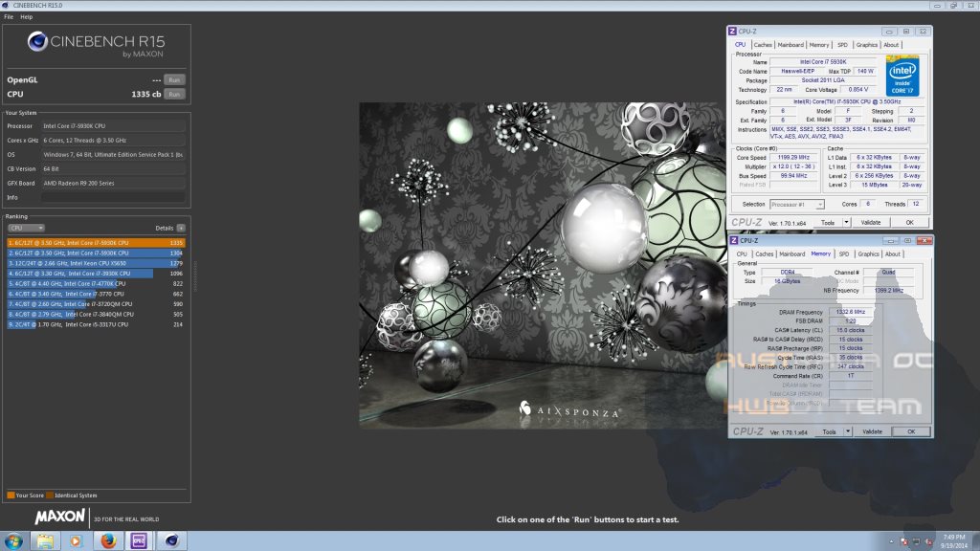The width and height of the screenshot is (980, 551).
Task: Select CPU tab in lower CPU-Z window
Action: pyautogui.click(x=742, y=254)
